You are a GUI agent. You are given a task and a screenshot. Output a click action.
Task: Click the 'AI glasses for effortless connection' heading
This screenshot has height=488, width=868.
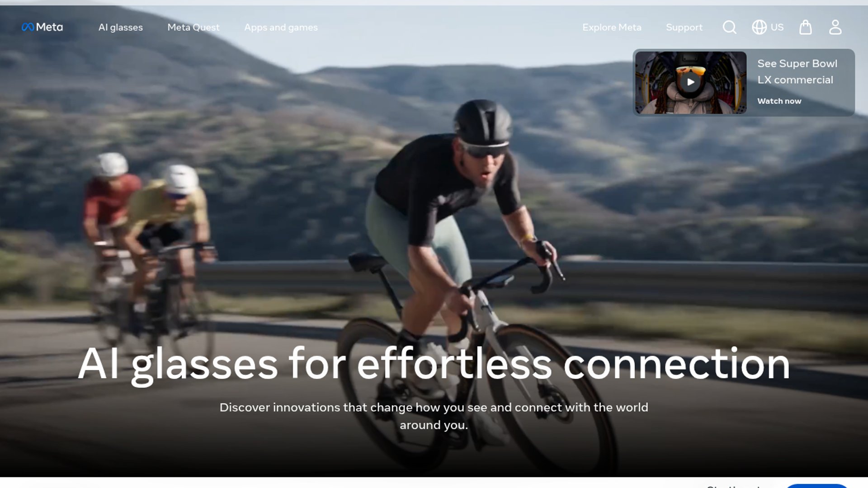(434, 364)
